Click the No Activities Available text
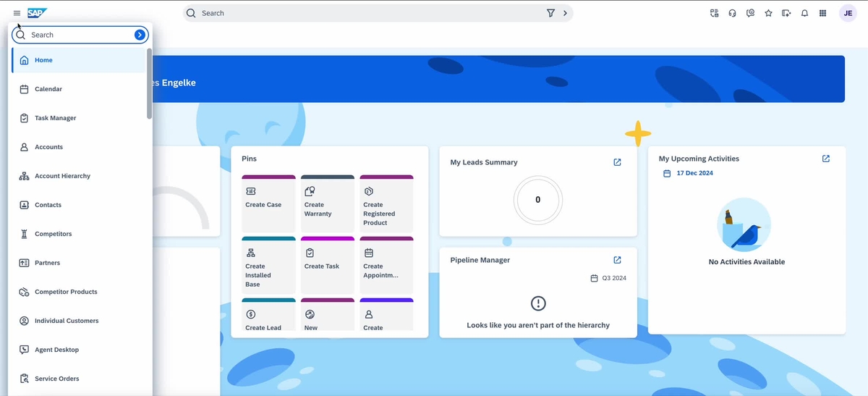Image resolution: width=868 pixels, height=396 pixels. pyautogui.click(x=746, y=262)
